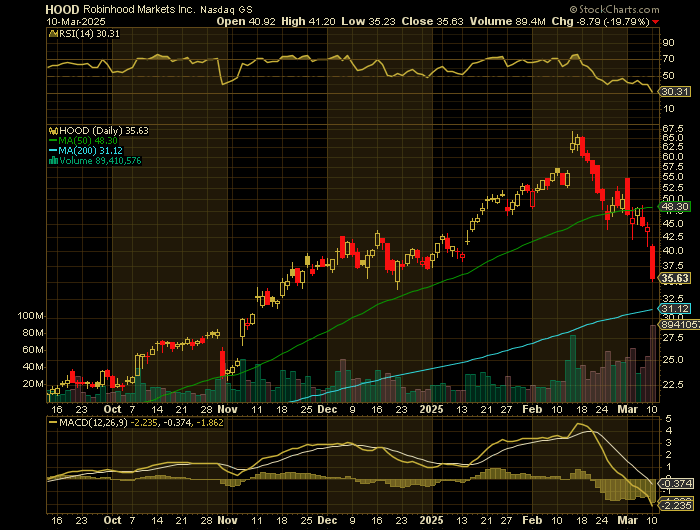This screenshot has height=530, width=700.
Task: Click the -0.374 tag on the MACD axis
Action: pos(677,484)
